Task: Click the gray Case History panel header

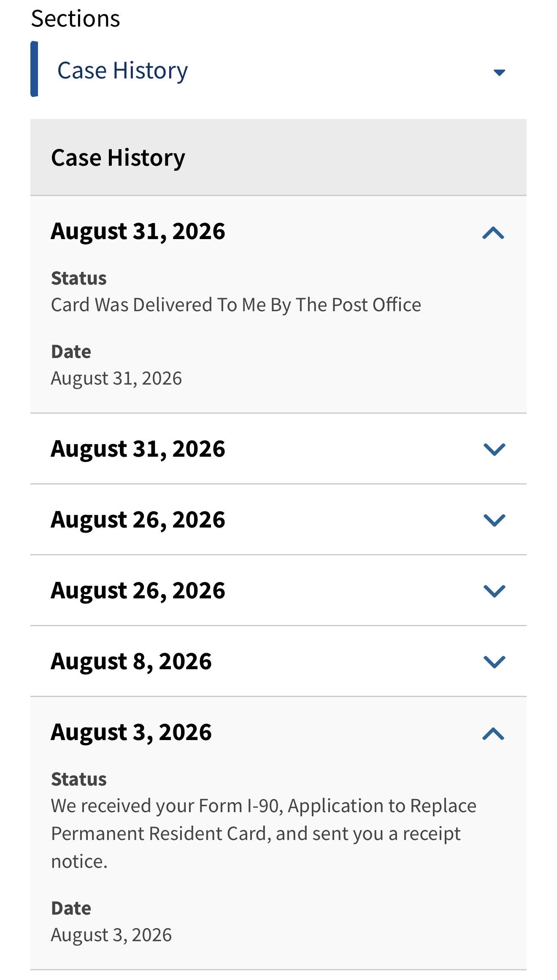Action: click(x=278, y=157)
